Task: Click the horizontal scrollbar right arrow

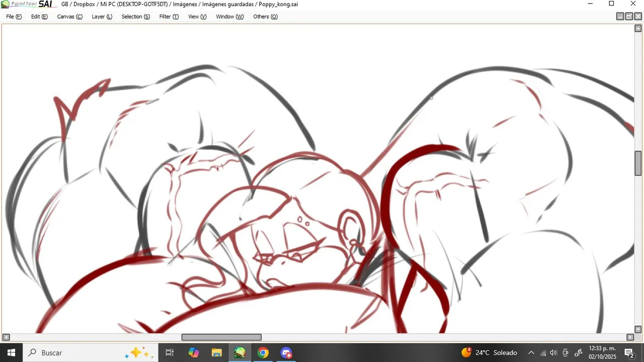Action: pos(630,337)
